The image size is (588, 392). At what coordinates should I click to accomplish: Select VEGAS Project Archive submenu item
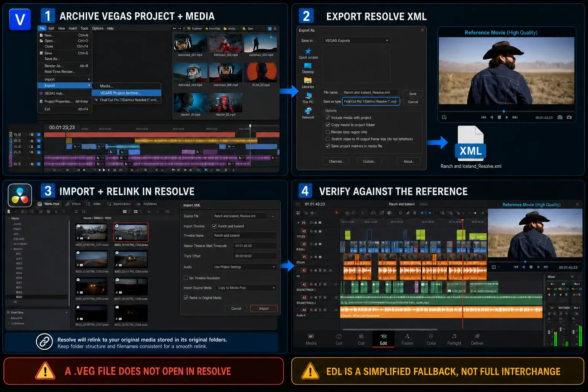click(x=126, y=93)
